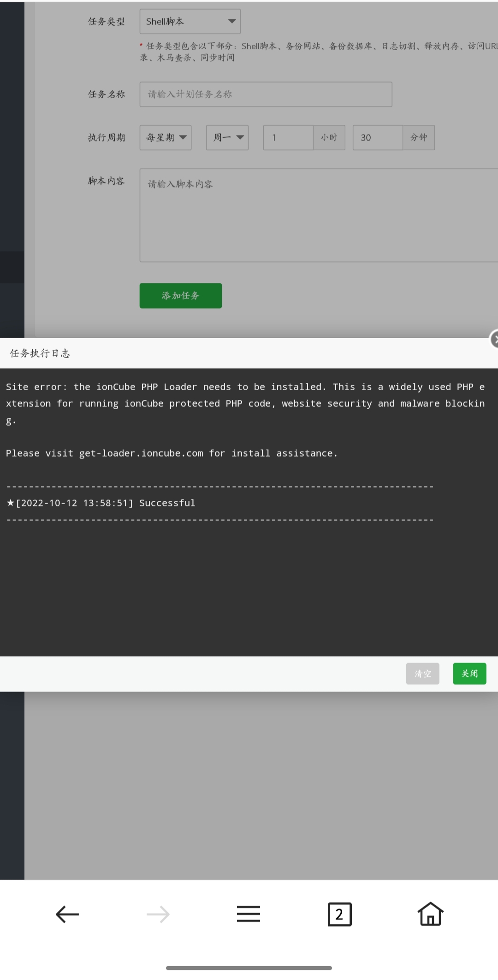
Task: Click the minute input field showing 30
Action: 378,137
